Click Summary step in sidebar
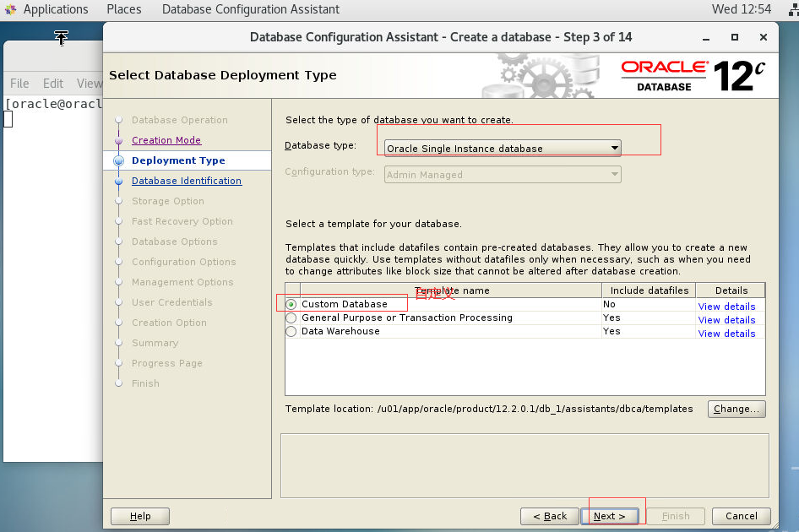Image resolution: width=799 pixels, height=532 pixels. coord(155,343)
